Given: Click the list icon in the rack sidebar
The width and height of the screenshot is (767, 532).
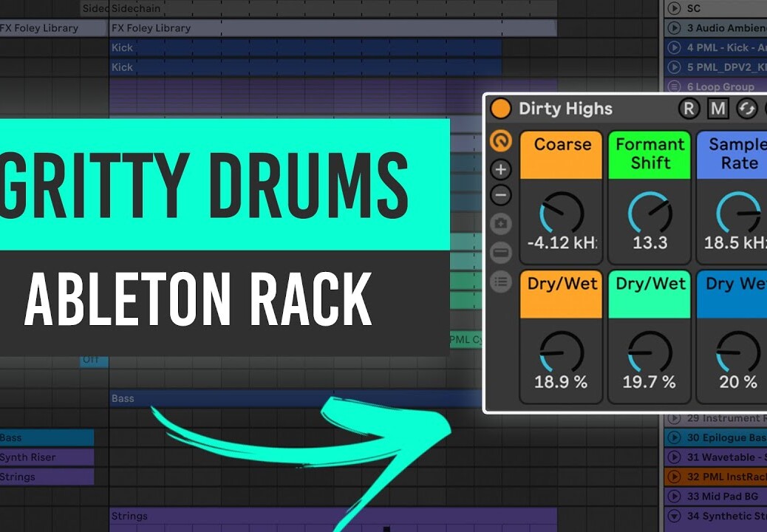Looking at the screenshot, I should [x=501, y=282].
